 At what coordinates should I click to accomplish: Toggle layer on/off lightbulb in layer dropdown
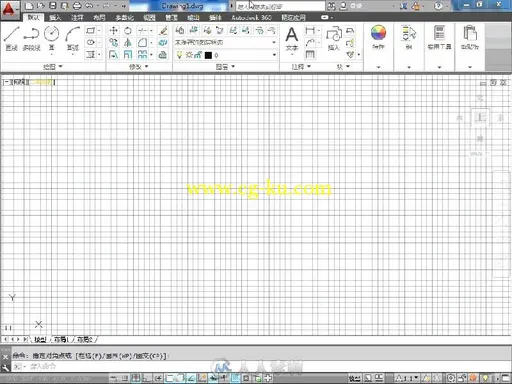click(180, 55)
